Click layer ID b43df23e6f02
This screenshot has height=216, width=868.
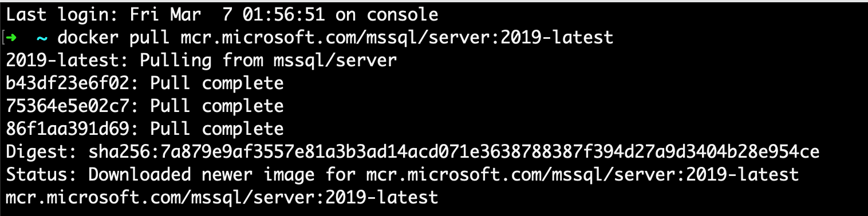coord(68,83)
